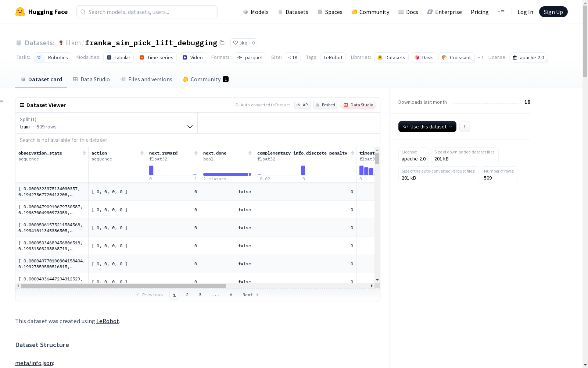Click the next.reward histogram bar

coord(151,170)
